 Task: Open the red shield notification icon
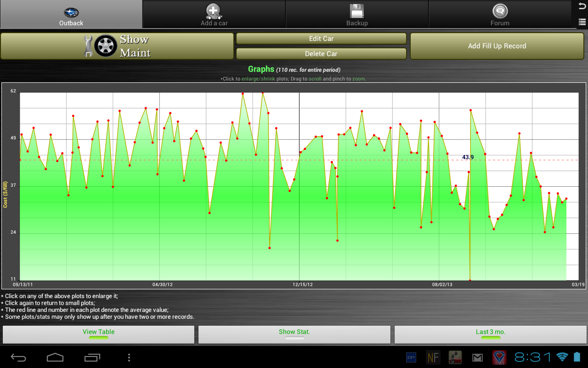499,357
